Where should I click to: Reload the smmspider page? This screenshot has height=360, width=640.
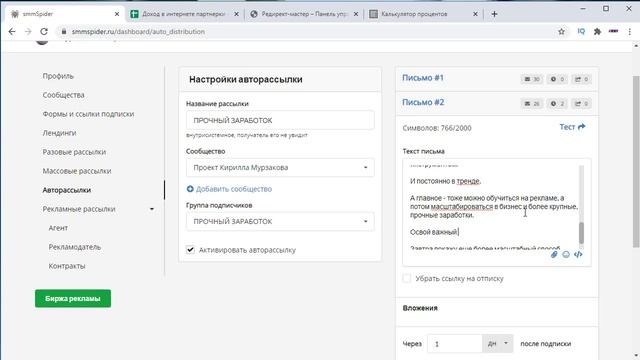tap(44, 31)
